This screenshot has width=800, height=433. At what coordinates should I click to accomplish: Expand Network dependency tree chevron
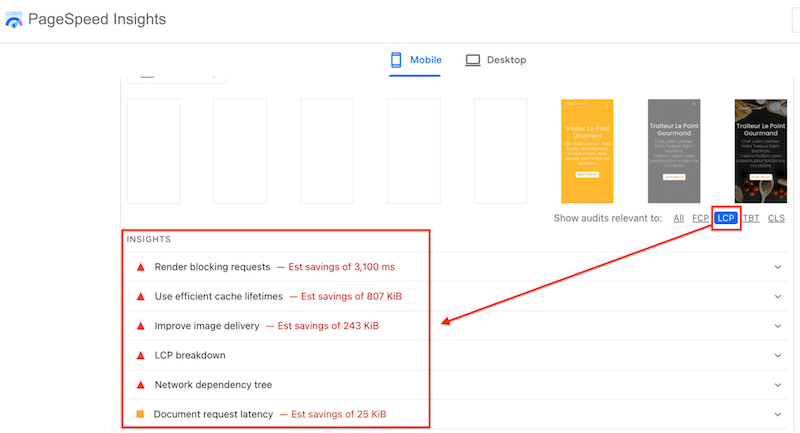(x=778, y=385)
